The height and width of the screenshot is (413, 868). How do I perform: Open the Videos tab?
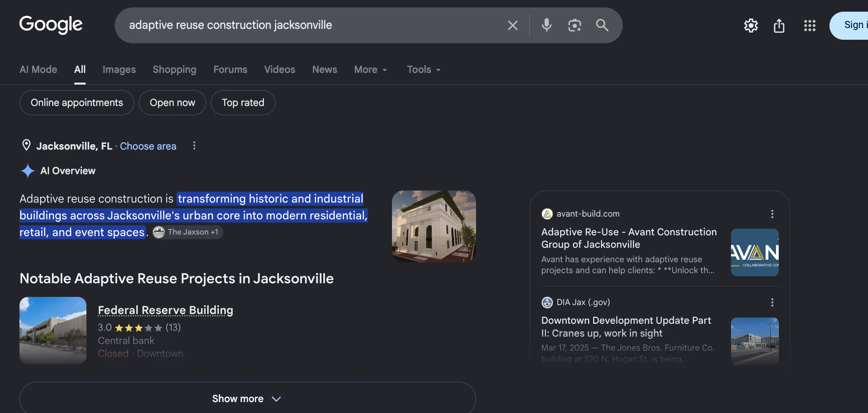point(279,69)
